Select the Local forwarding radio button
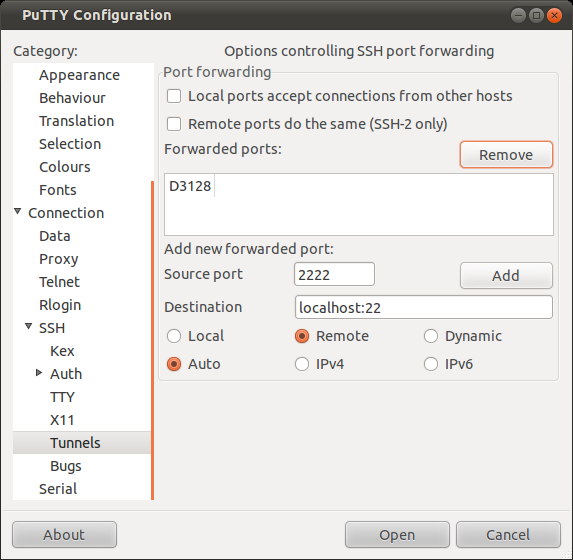 (174, 336)
